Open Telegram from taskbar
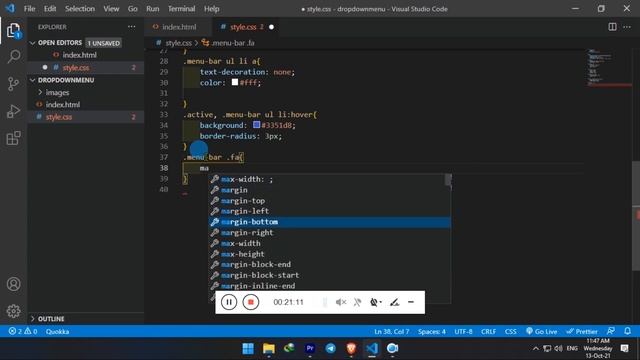 331,349
